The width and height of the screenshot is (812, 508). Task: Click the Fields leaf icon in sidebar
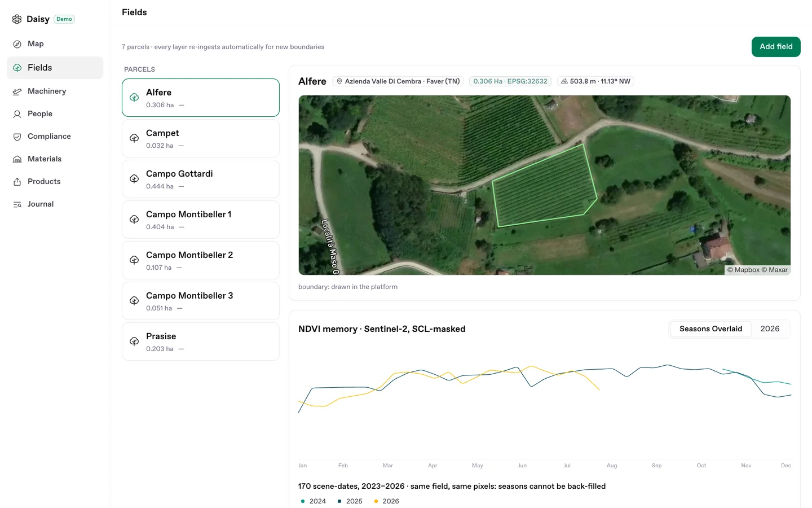(x=17, y=68)
